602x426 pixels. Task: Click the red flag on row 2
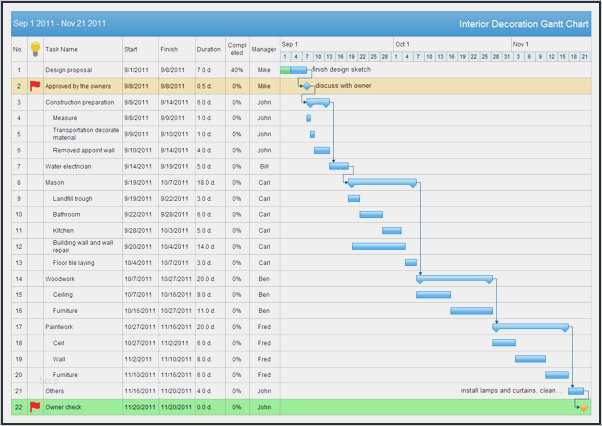35,86
